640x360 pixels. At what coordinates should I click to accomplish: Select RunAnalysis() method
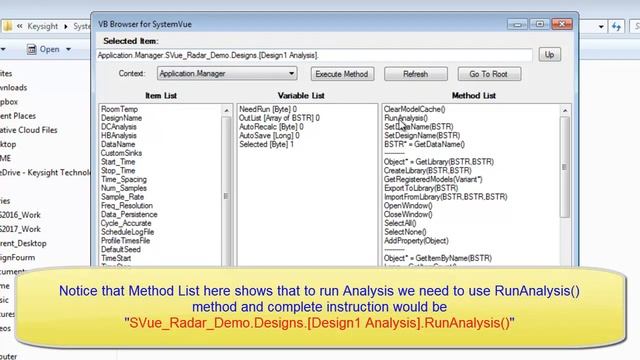click(x=406, y=118)
